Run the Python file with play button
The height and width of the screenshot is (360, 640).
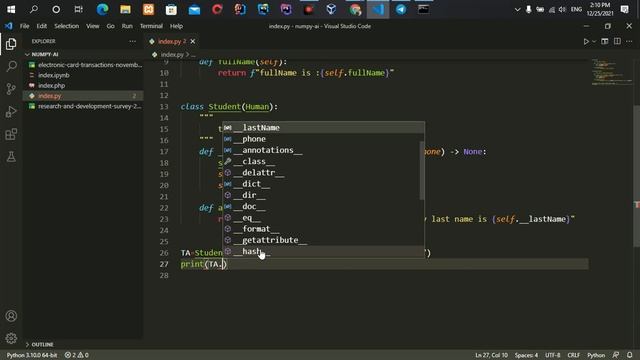point(586,41)
